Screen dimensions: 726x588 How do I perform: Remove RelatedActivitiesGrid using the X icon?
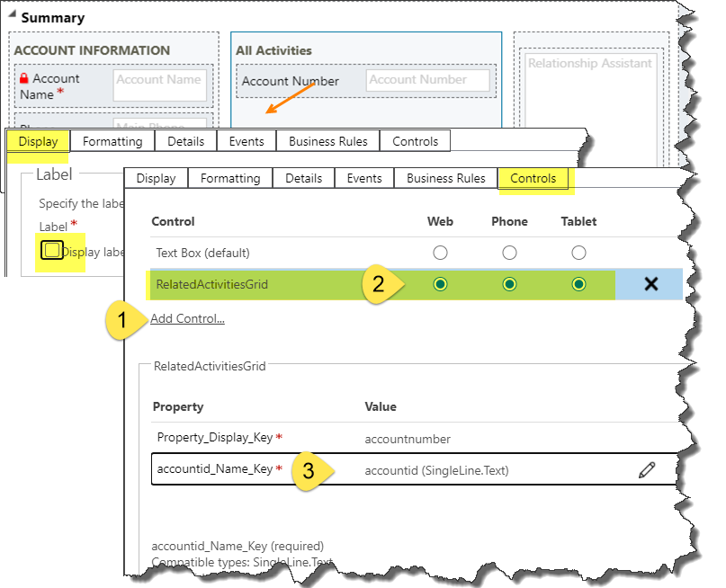[x=650, y=283]
